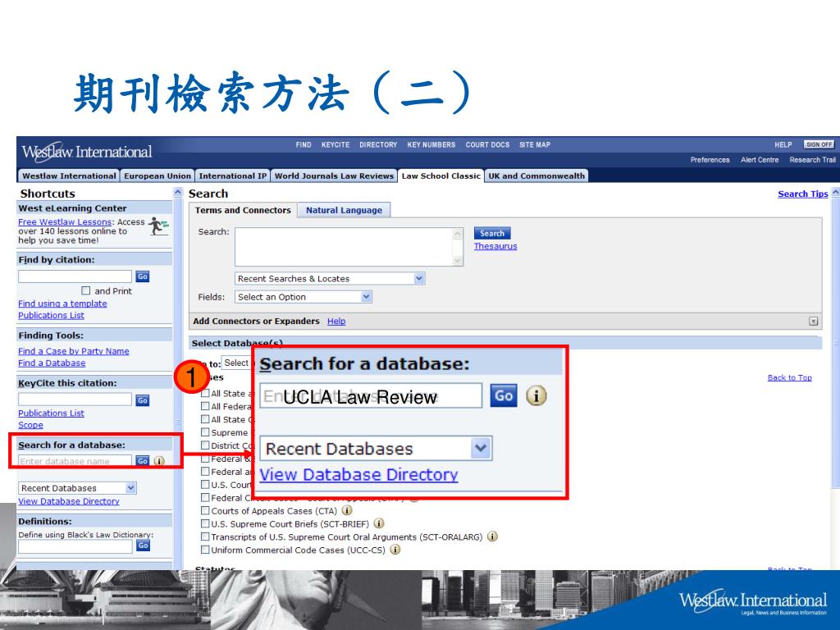
Task: Open Research Trail link
Action: [x=812, y=160]
